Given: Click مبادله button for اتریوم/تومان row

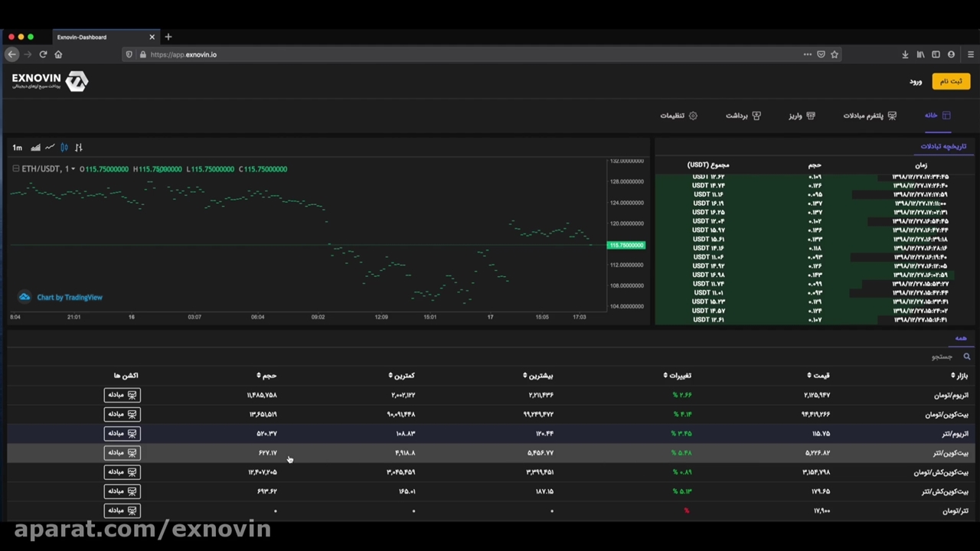Looking at the screenshot, I should (x=122, y=395).
